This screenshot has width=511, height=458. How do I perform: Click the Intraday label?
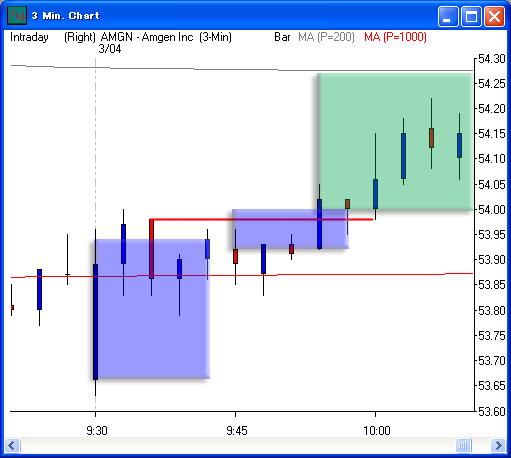pos(29,37)
